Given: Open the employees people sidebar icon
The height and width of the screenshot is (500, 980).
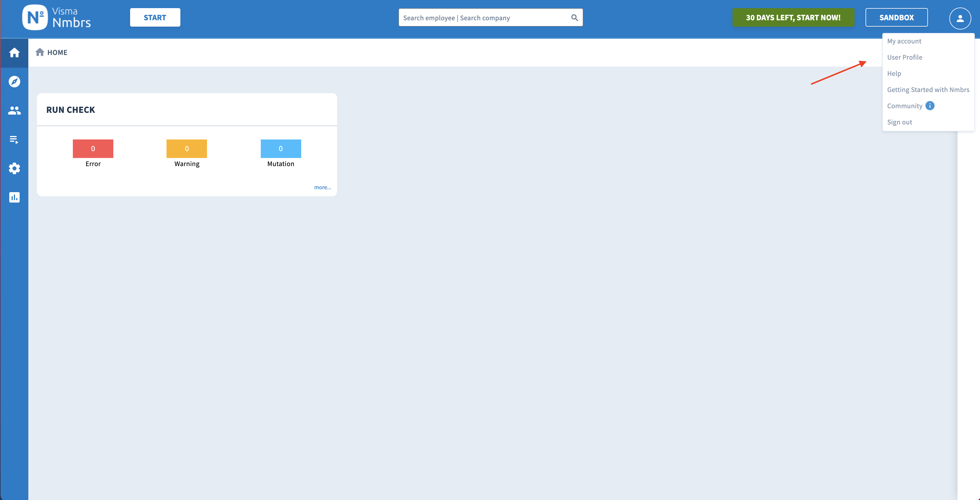Looking at the screenshot, I should tap(14, 111).
